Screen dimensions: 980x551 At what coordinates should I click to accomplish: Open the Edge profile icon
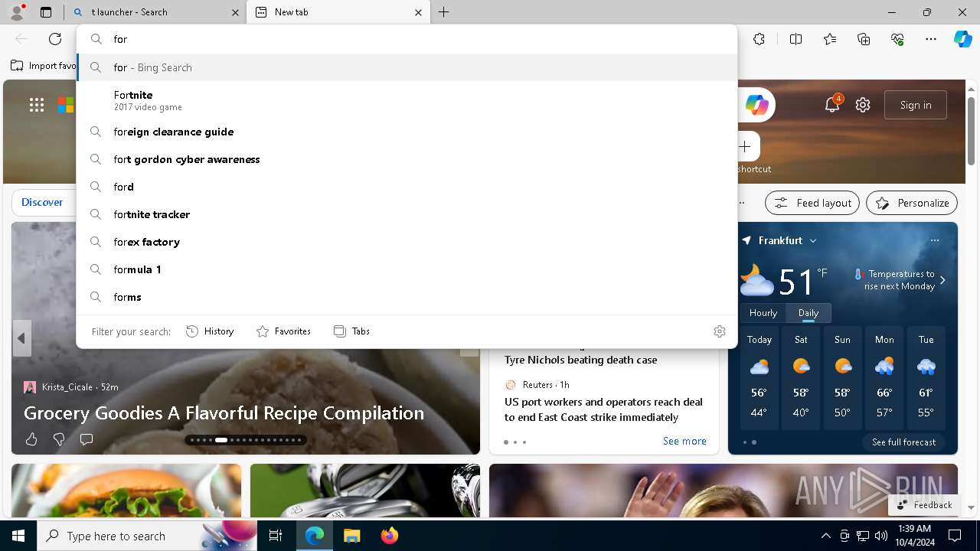(17, 11)
